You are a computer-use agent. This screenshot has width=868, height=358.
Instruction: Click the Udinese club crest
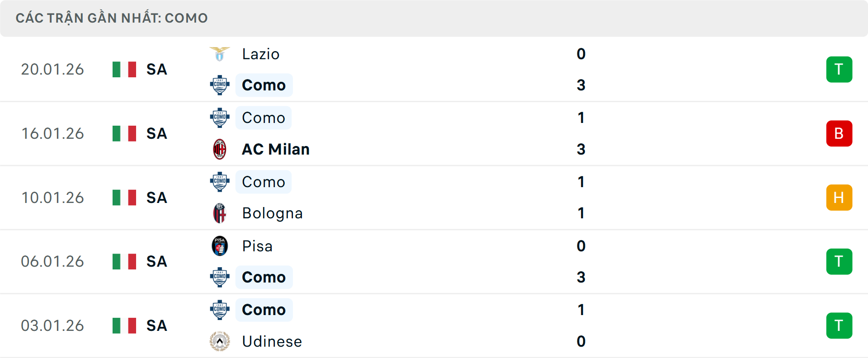(x=220, y=341)
